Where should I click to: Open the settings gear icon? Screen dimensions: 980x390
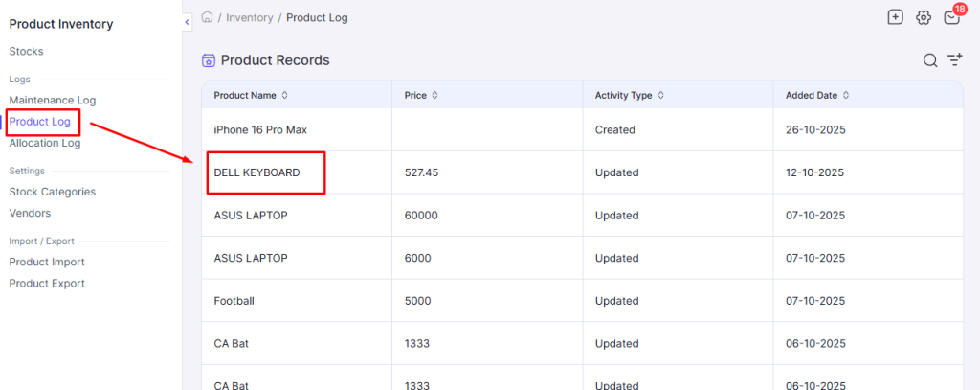click(x=924, y=17)
